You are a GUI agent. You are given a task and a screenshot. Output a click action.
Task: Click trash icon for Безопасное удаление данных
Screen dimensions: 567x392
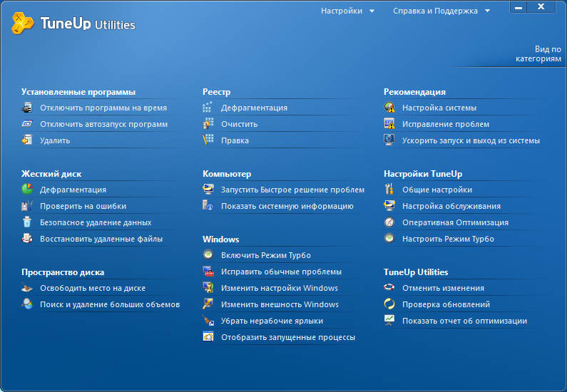pos(27,222)
